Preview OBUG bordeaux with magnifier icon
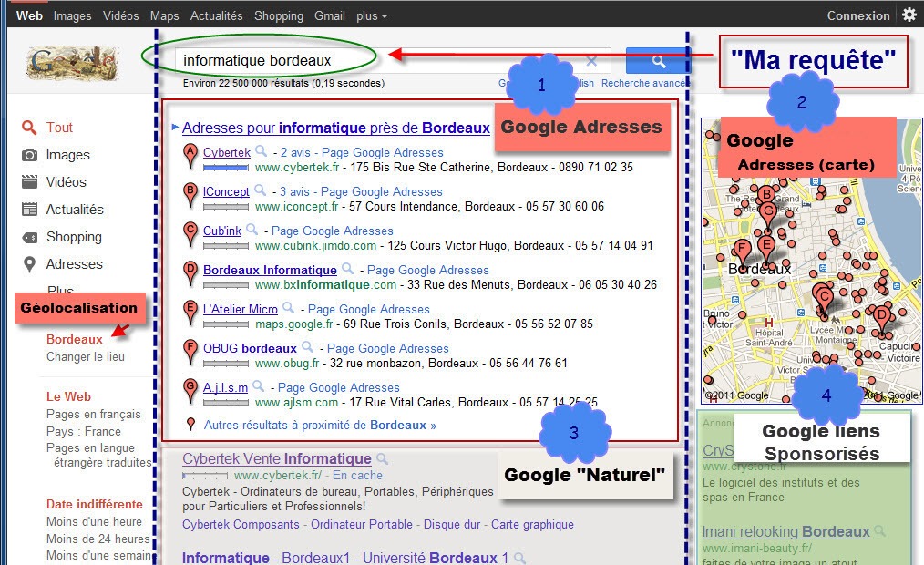The image size is (924, 565). (308, 347)
